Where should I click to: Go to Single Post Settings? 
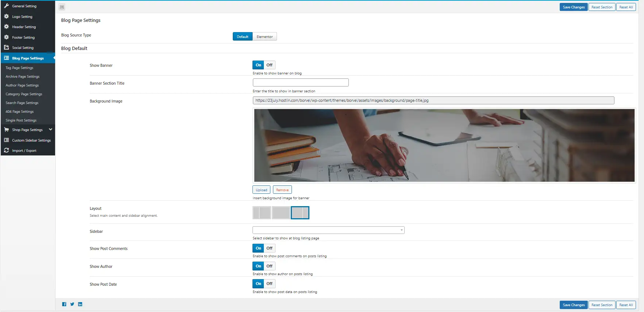click(x=21, y=120)
